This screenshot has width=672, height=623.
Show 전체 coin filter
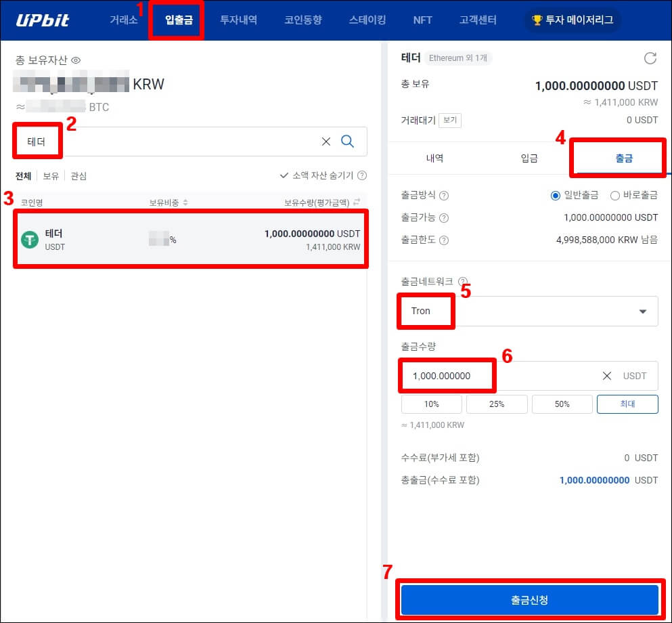pyautogui.click(x=24, y=176)
